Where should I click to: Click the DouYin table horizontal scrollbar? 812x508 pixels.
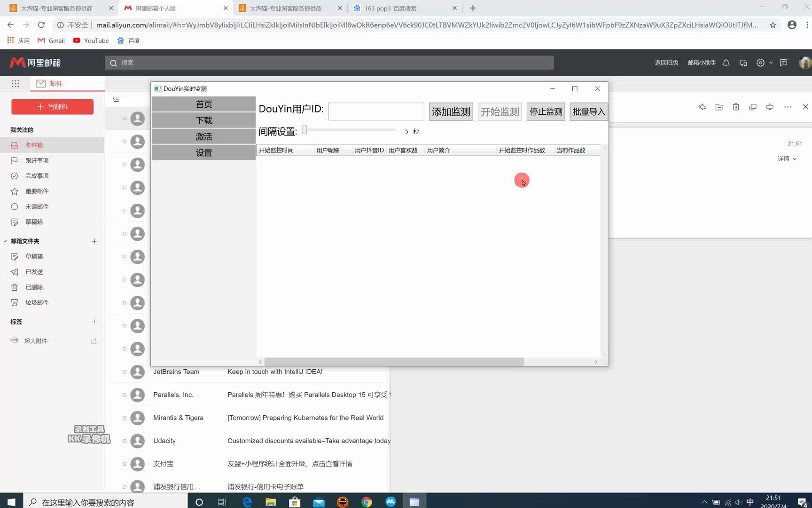[394, 362]
